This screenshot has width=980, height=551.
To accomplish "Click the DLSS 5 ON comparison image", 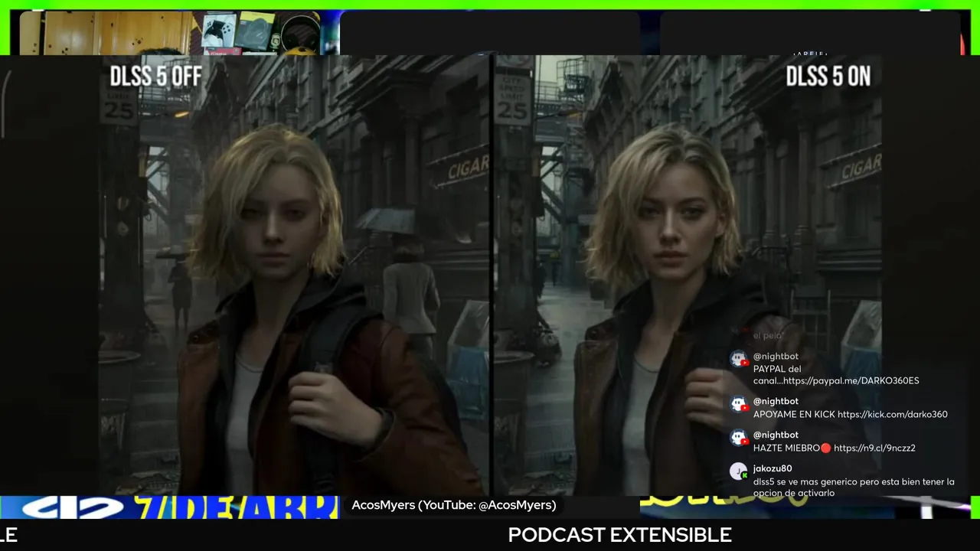I will (687, 275).
